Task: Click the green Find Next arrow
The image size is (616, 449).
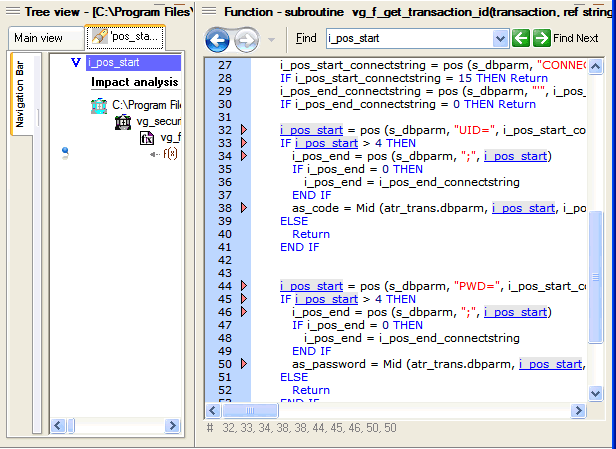Action: click(541, 38)
